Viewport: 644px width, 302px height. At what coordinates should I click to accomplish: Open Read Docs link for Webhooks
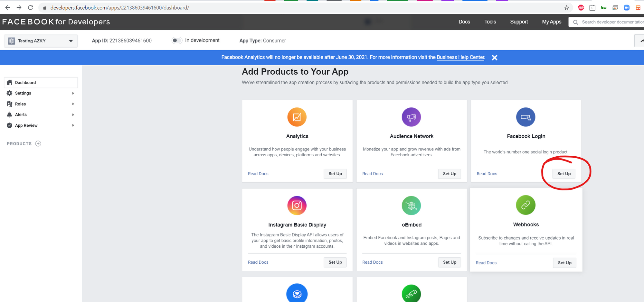pyautogui.click(x=486, y=263)
